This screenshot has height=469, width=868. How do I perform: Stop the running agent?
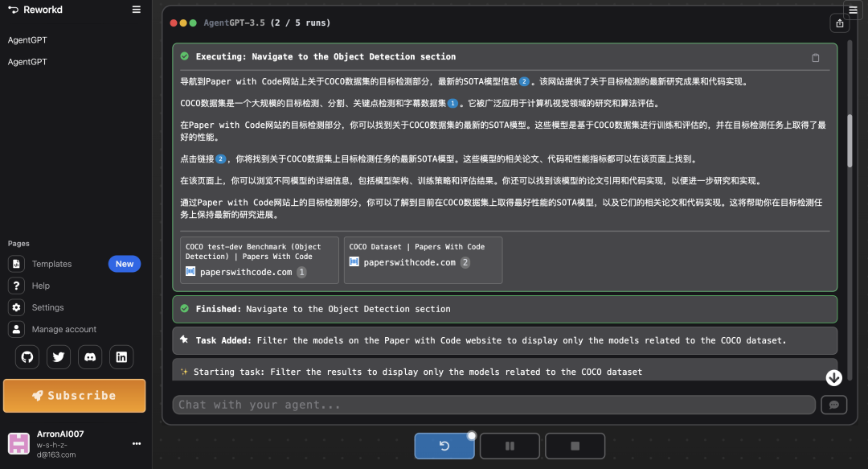pyautogui.click(x=575, y=446)
